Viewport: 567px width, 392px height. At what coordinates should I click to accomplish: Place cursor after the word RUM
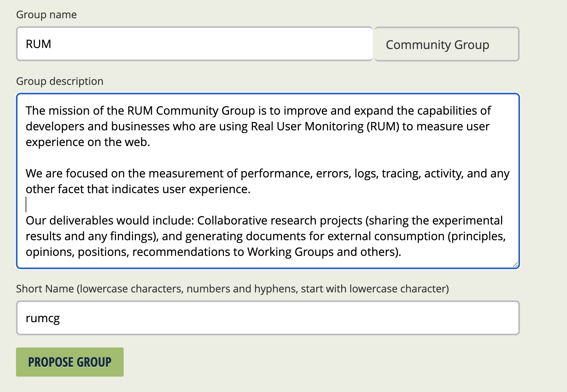(52, 44)
